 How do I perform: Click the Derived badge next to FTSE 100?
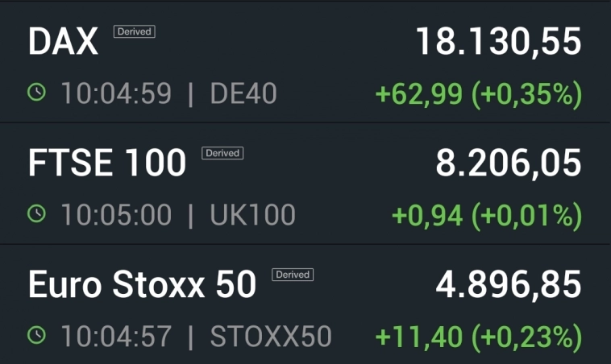coord(222,152)
